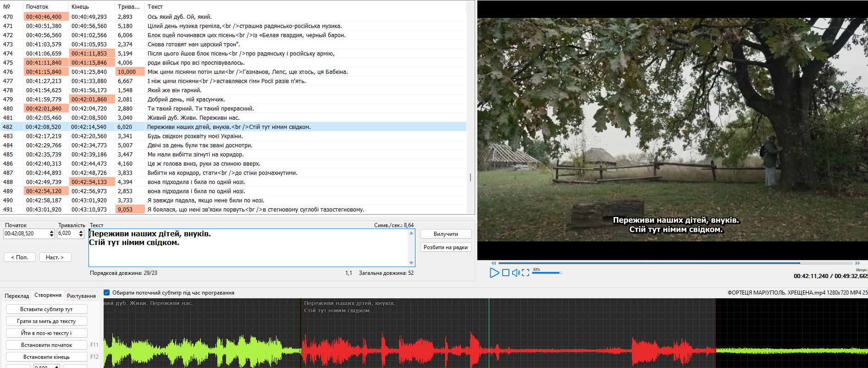This screenshot has width=868, height=368.
Task: Click end time 00:41:11,853 in row 474
Action: (92, 53)
